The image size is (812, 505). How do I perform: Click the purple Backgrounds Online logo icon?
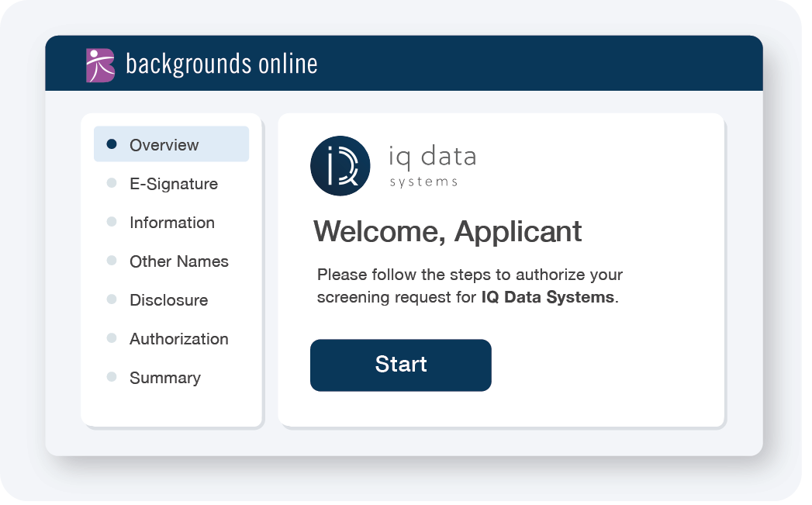101,65
